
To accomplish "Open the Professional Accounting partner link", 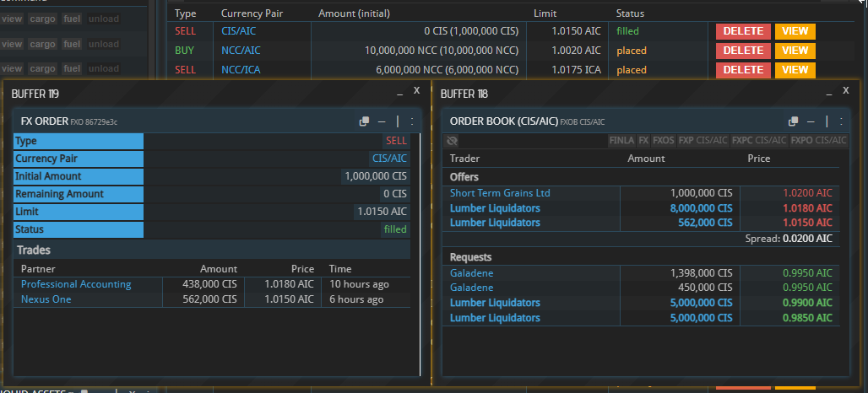I will (x=76, y=284).
